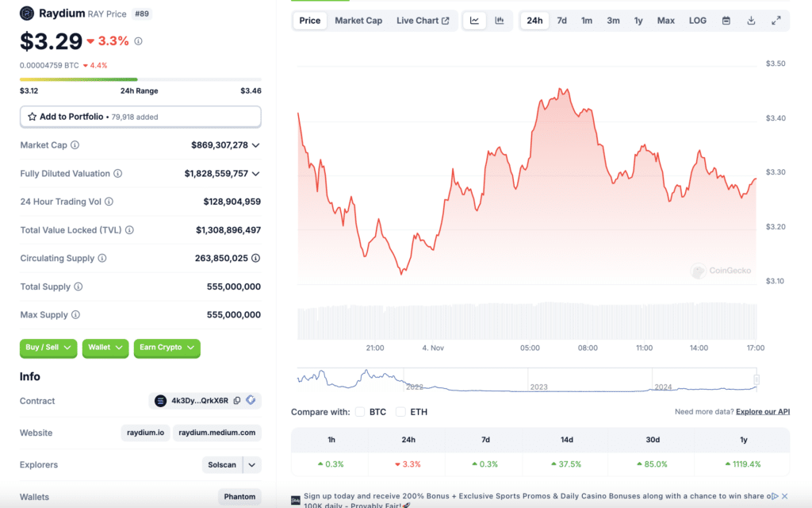Image resolution: width=812 pixels, height=508 pixels.
Task: Click info icon beside Circulating Supply label
Action: click(x=102, y=258)
